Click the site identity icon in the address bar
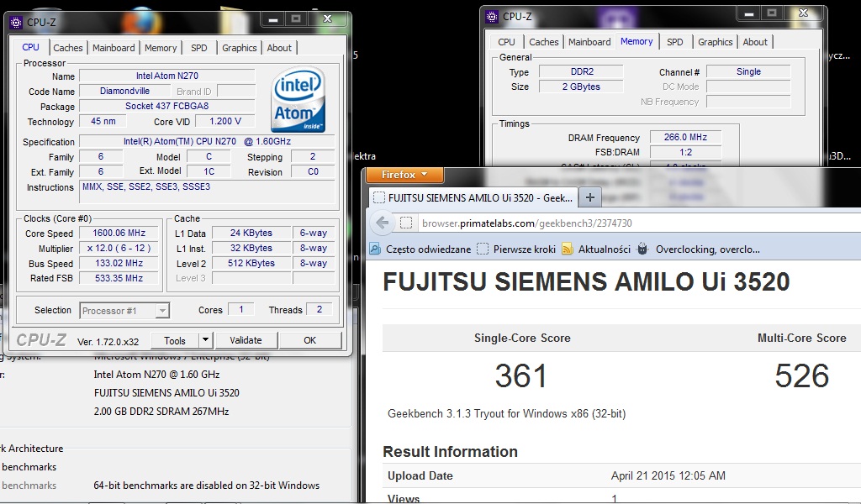The image size is (861, 504). tap(406, 223)
